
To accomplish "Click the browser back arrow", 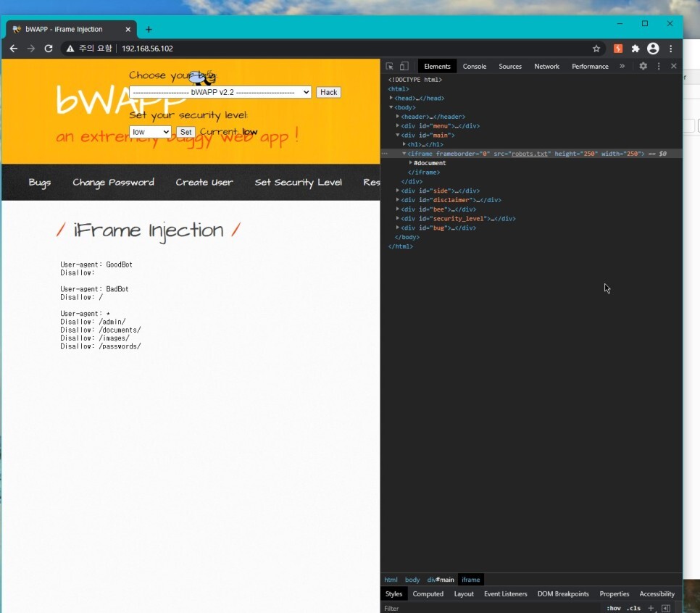I will (x=13, y=49).
